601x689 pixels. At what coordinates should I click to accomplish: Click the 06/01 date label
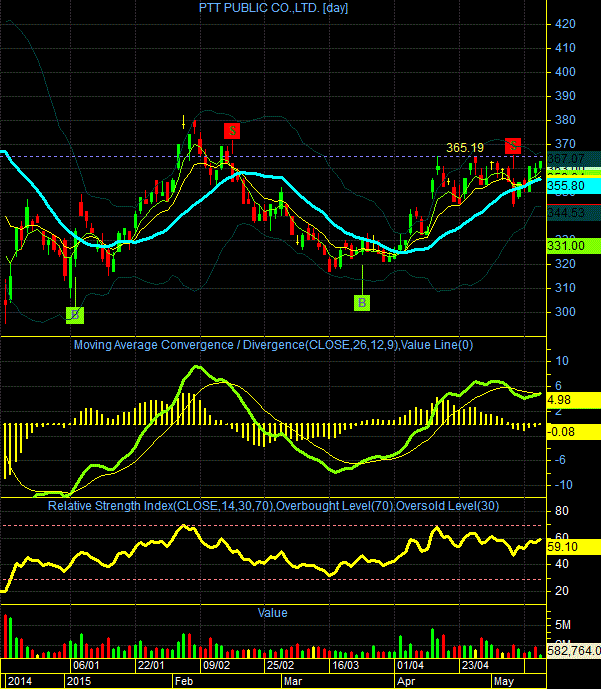(86, 665)
